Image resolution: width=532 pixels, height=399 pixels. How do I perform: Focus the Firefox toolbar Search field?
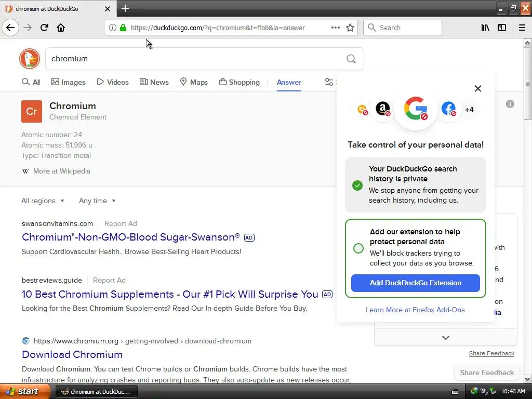point(403,28)
